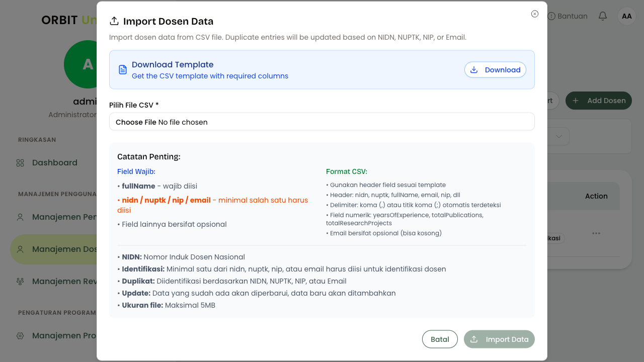Click the upload icon beside Import Dosen Data title
This screenshot has height=362, width=644.
[x=114, y=21]
